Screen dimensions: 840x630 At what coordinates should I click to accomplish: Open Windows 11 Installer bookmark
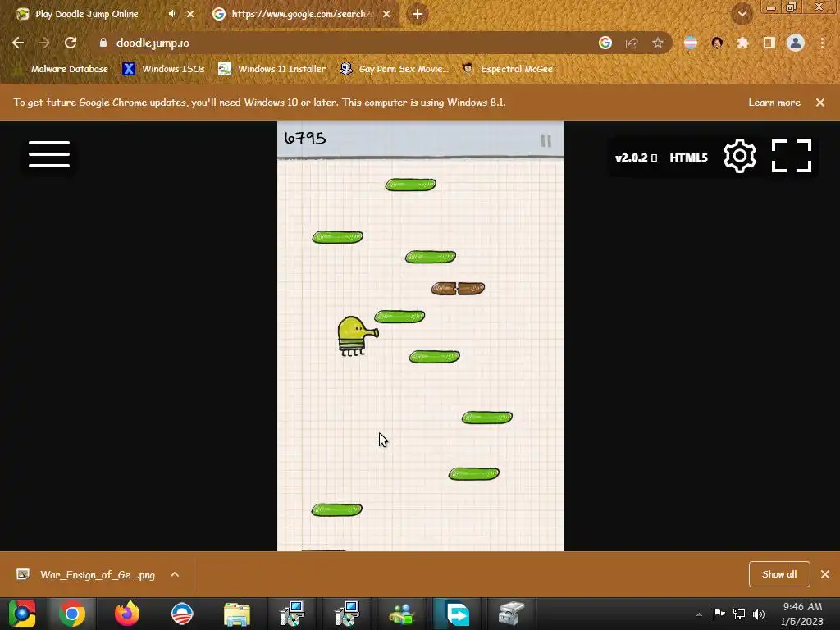click(x=272, y=69)
